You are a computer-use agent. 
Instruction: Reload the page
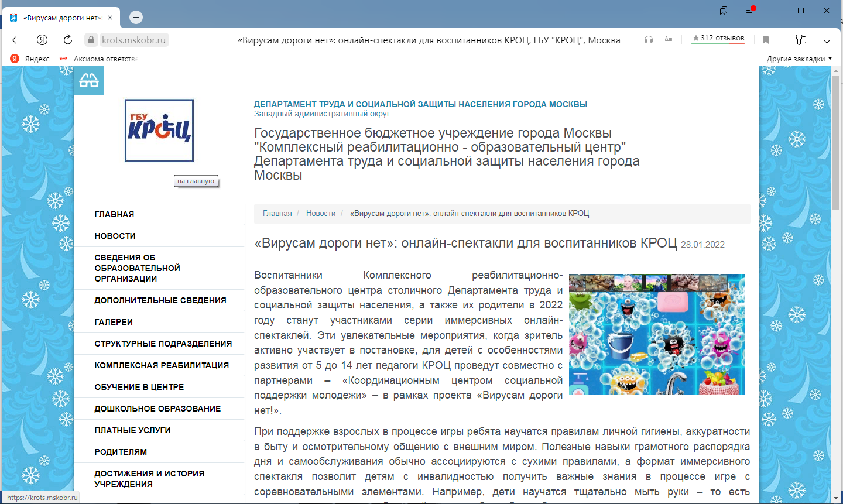[x=68, y=40]
